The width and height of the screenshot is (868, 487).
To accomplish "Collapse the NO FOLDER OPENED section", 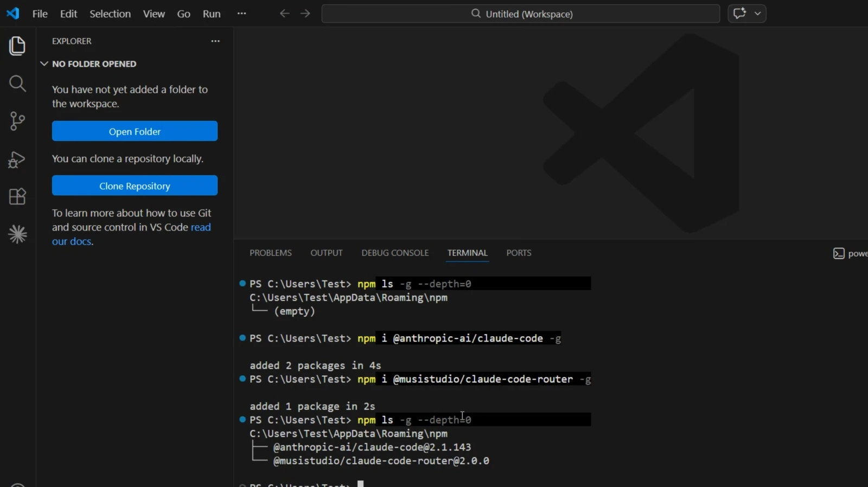I will (88, 64).
